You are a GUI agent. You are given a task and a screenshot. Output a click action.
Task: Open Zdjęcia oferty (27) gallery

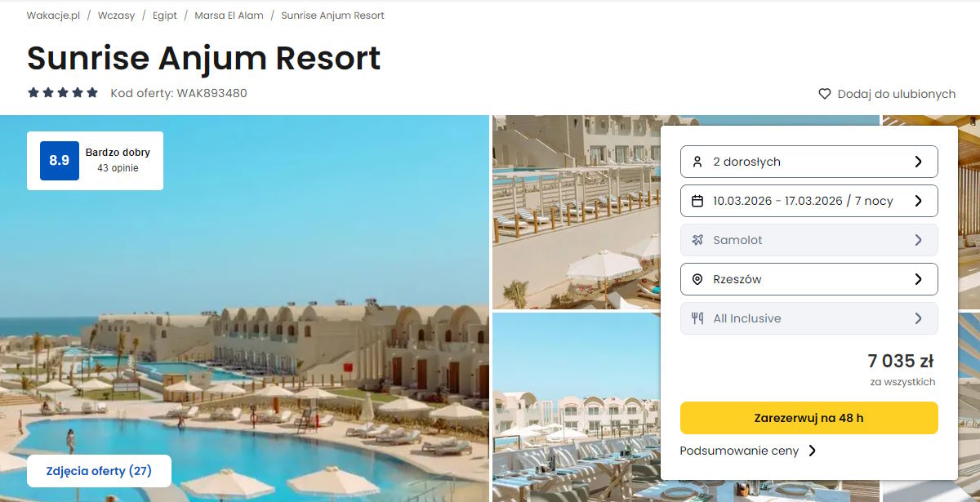[x=99, y=471]
